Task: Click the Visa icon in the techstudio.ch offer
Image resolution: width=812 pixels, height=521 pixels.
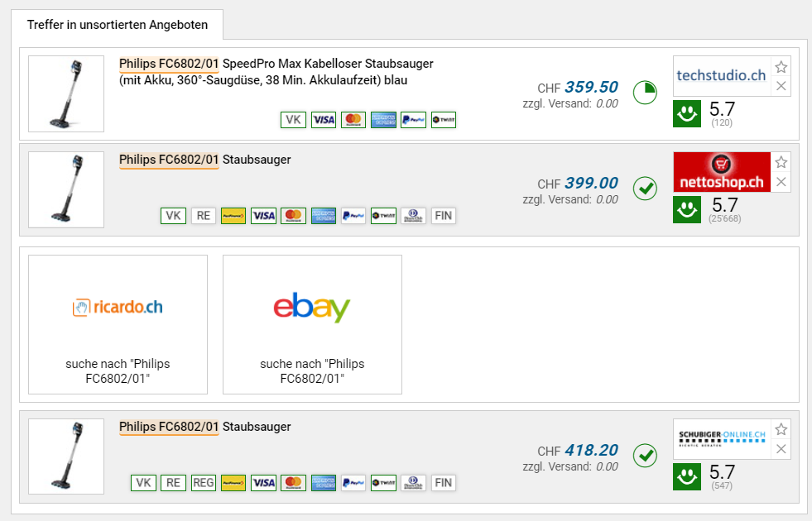Action: 324,120
